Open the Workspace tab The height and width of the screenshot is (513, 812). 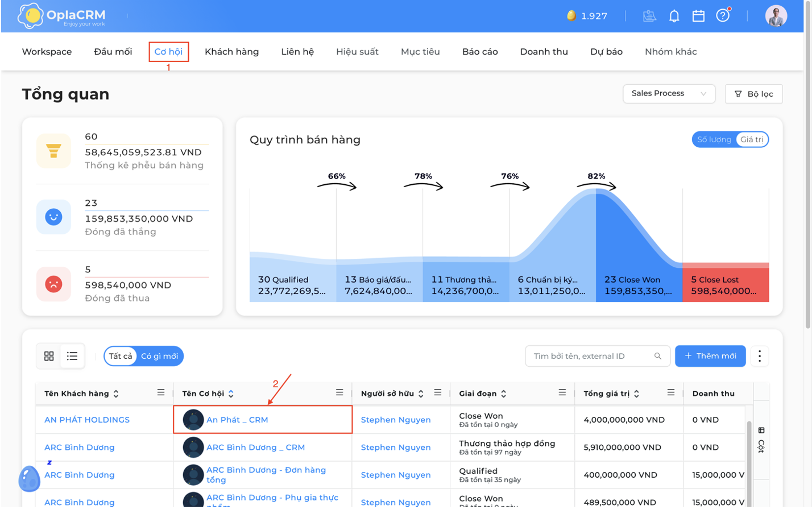point(47,52)
